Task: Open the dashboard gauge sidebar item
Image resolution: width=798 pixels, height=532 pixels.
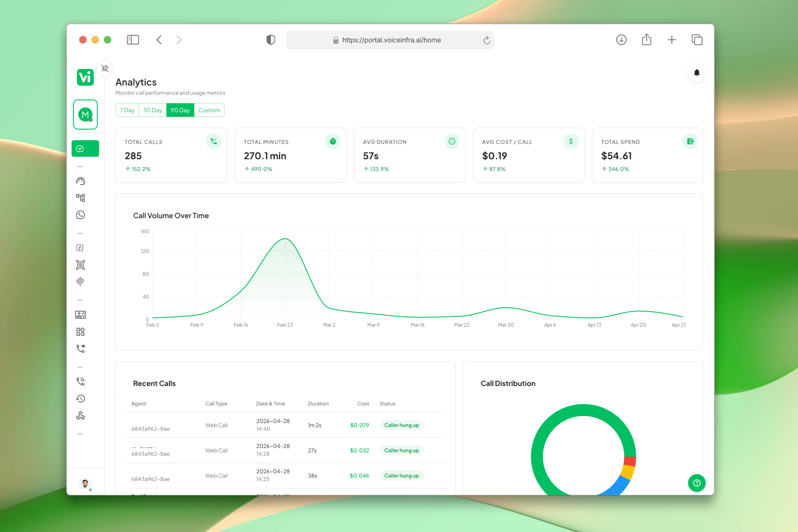Action: (x=85, y=149)
